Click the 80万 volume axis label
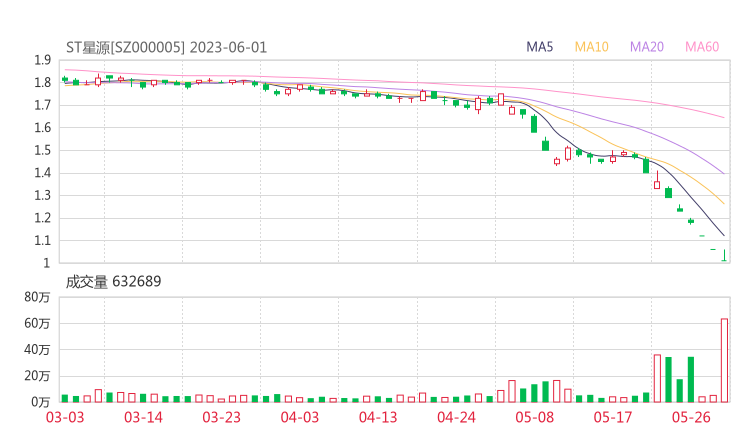 click(x=37, y=297)
